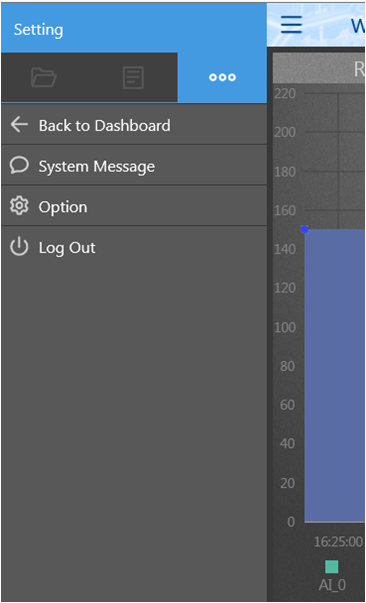Click the AI_0 legend label
Viewport: 366px width, 603px height.
click(332, 585)
